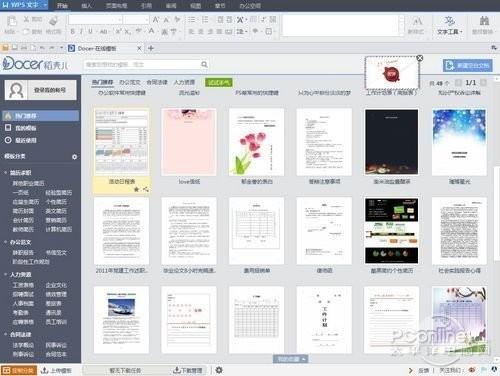Click the template category settings gear

[x=74, y=157]
